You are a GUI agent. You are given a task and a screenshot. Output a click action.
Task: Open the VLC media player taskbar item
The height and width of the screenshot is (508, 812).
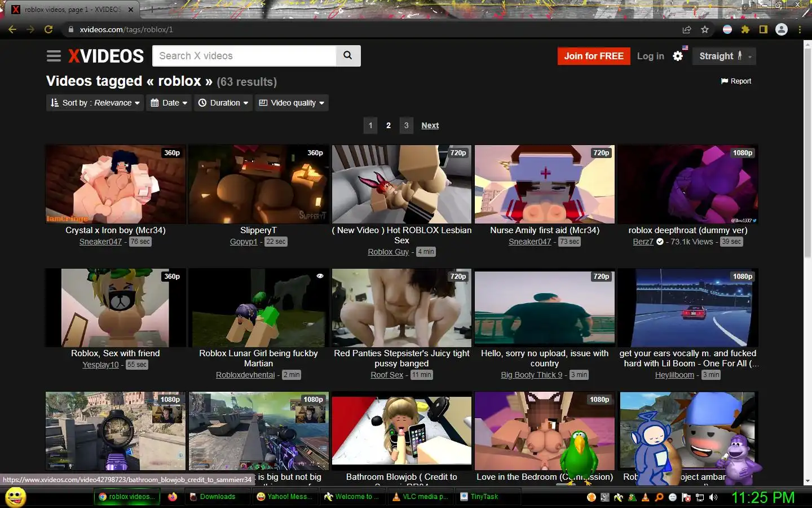pos(420,497)
